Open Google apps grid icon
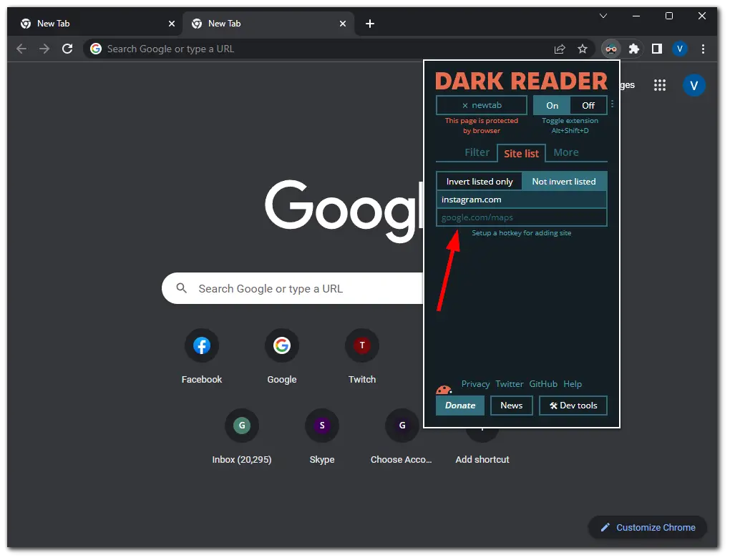730x560 pixels. pos(660,85)
